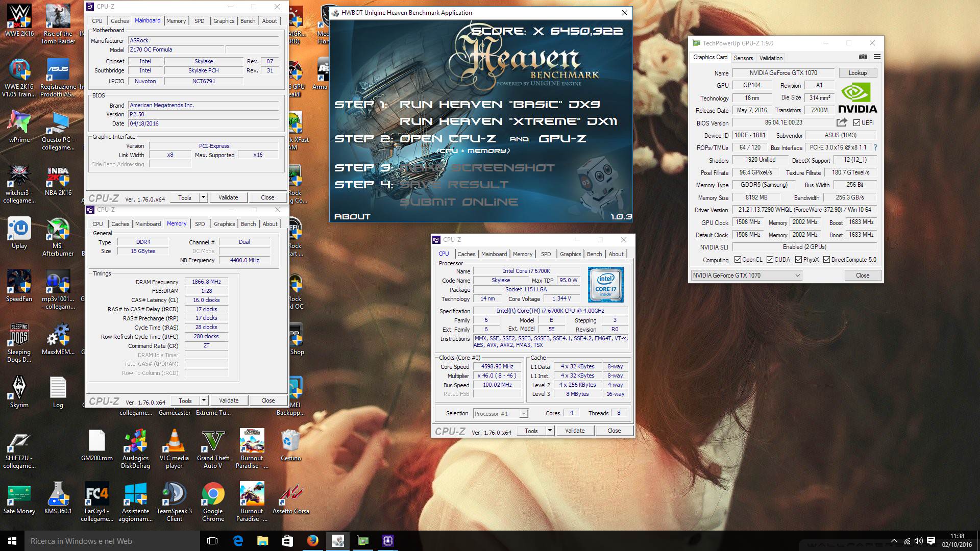Click GPU-Z BIOS export share icon
This screenshot has height=551, width=980.
pos(842,122)
